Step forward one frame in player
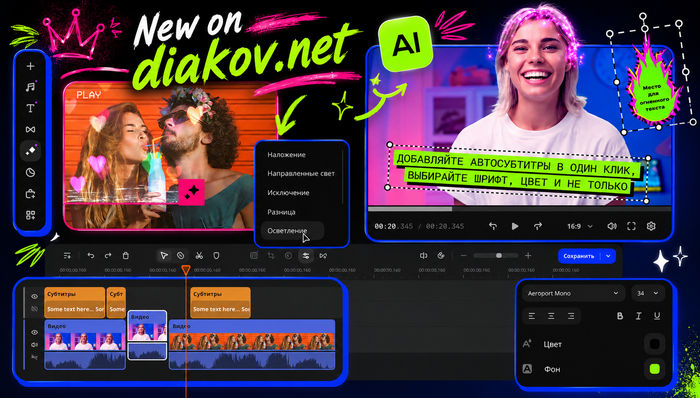Image resolution: width=700 pixels, height=398 pixels. point(538,226)
